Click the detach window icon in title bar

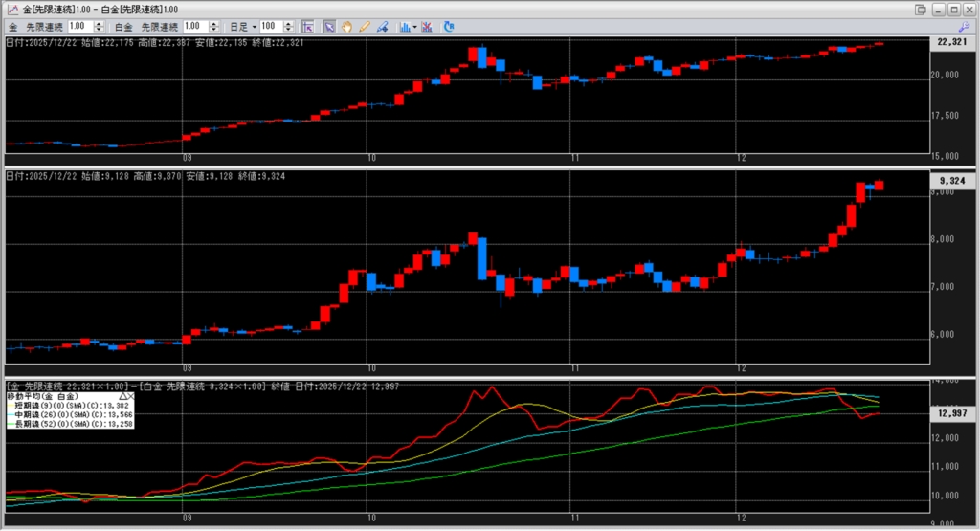(x=921, y=9)
